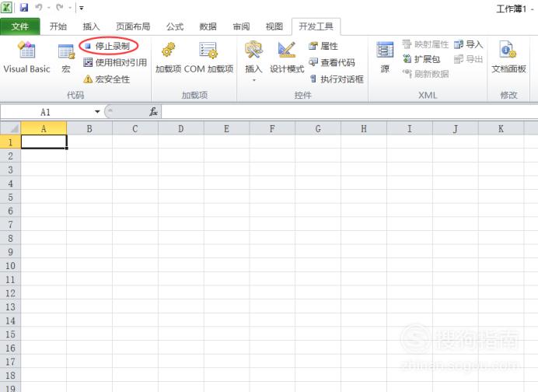Open 宏安全性 macro security settings
Screen dimensions: 538x392
[107, 79]
